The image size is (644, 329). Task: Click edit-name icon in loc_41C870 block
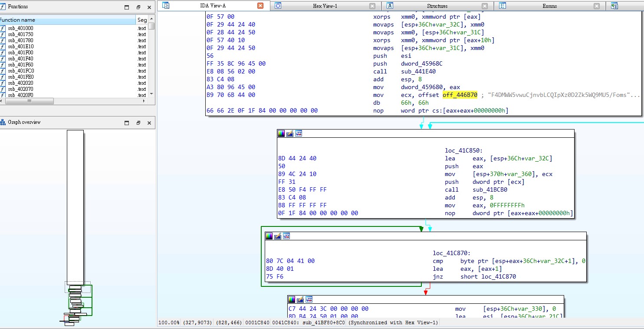pyautogui.click(x=278, y=236)
